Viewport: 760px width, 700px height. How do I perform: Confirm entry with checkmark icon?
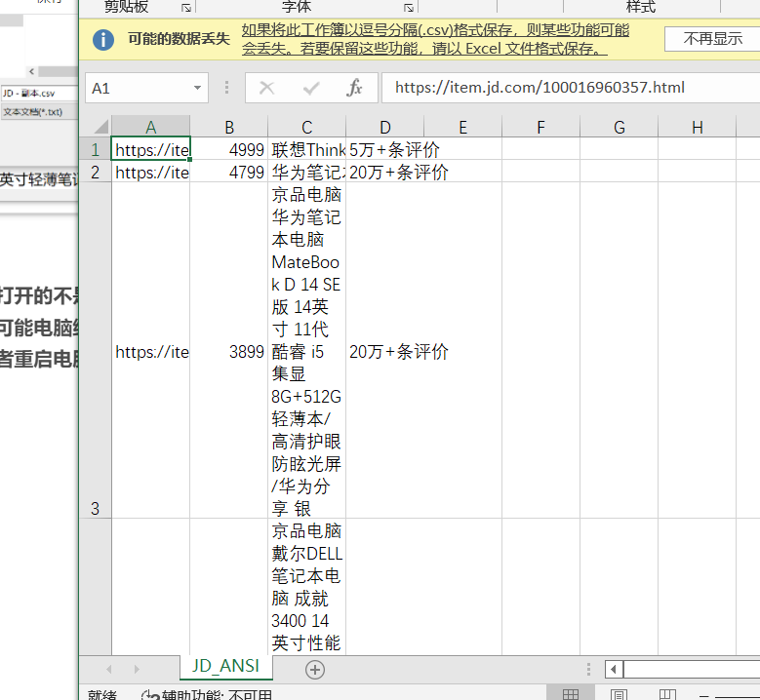click(x=310, y=88)
